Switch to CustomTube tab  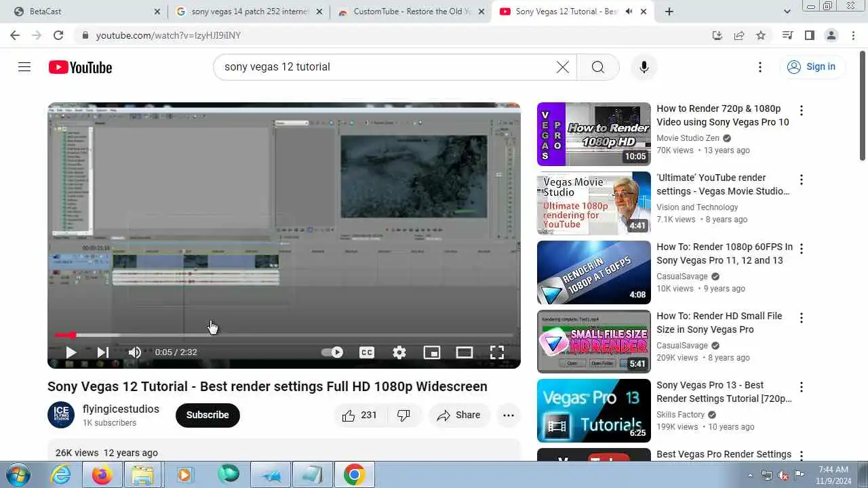click(x=410, y=12)
